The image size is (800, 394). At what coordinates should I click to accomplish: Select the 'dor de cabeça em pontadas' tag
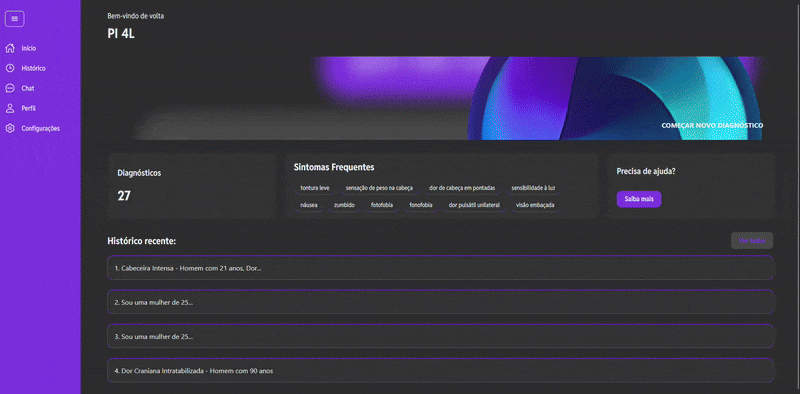[x=462, y=188]
